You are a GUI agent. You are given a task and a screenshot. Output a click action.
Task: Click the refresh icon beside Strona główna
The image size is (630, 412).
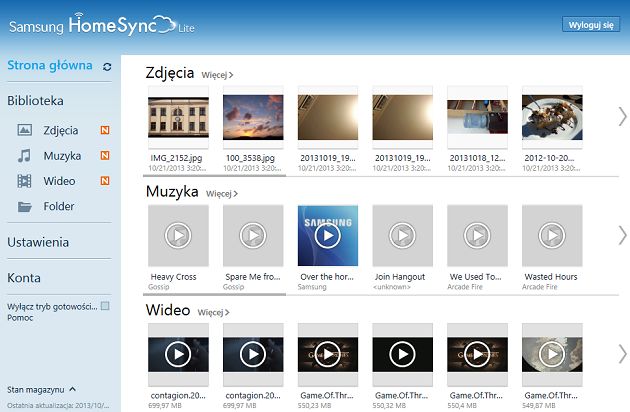coord(107,67)
